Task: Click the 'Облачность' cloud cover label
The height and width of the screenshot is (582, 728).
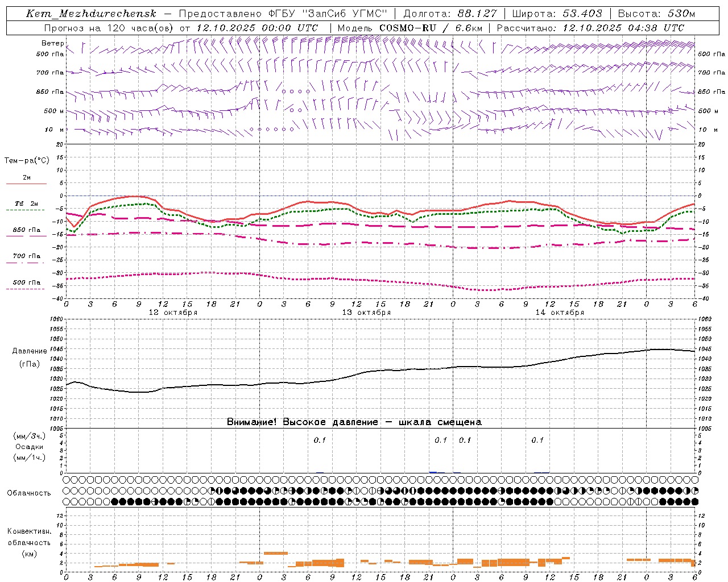Action: click(x=29, y=493)
